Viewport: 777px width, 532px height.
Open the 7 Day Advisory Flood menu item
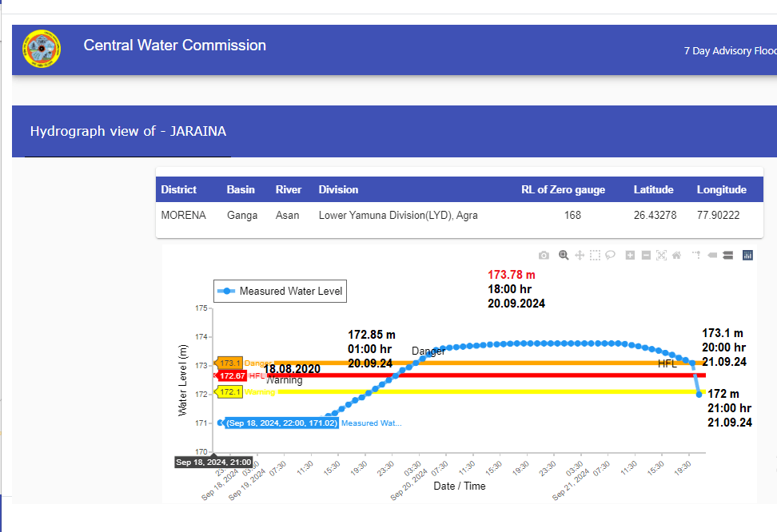(x=729, y=50)
